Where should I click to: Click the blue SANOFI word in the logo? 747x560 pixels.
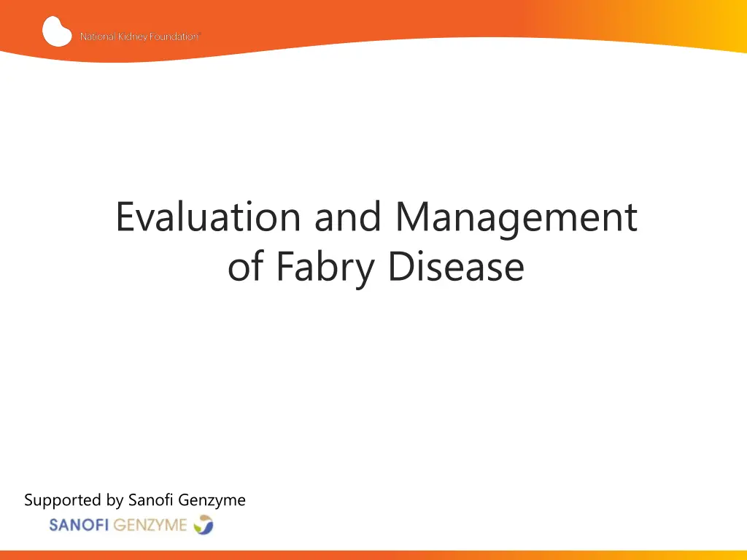pos(80,525)
